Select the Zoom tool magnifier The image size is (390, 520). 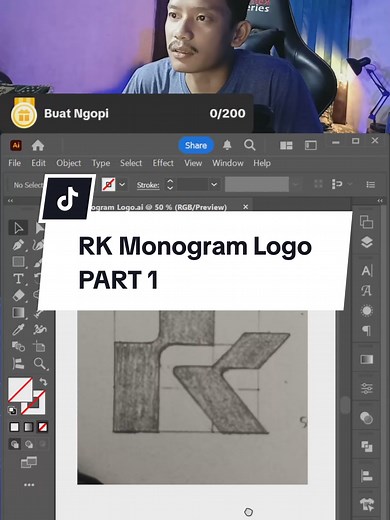[40, 364]
